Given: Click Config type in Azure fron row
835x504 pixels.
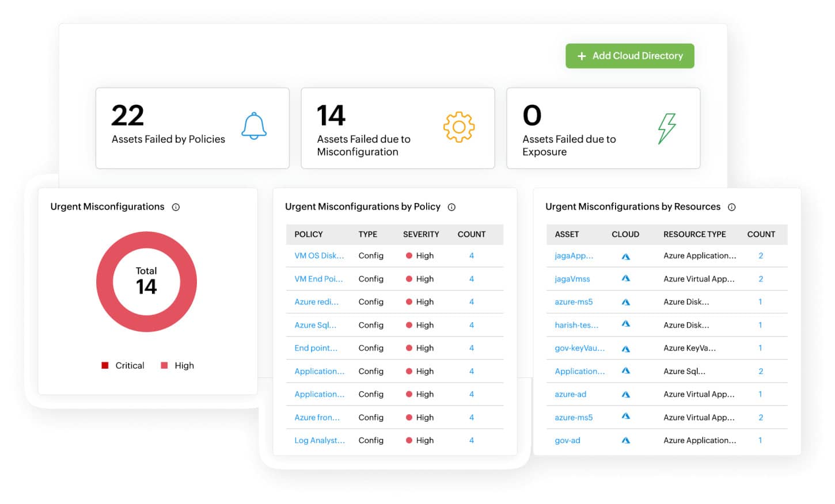Looking at the screenshot, I should [x=371, y=417].
